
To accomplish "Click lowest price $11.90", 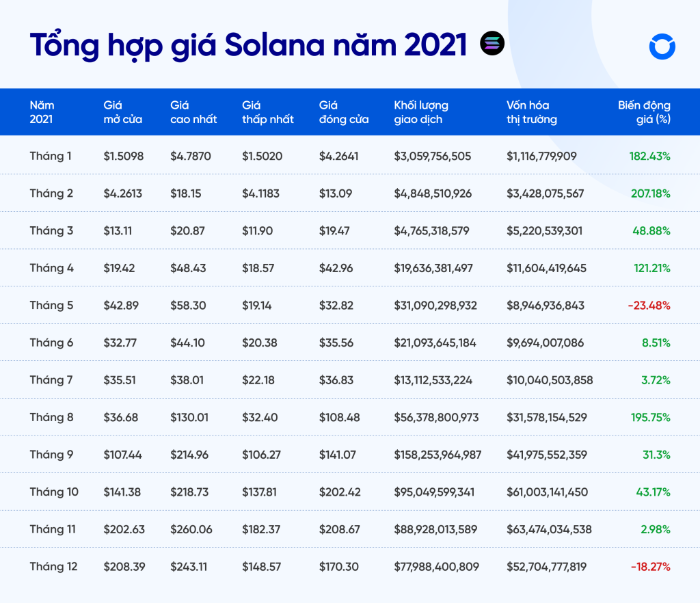I will pos(258,231).
